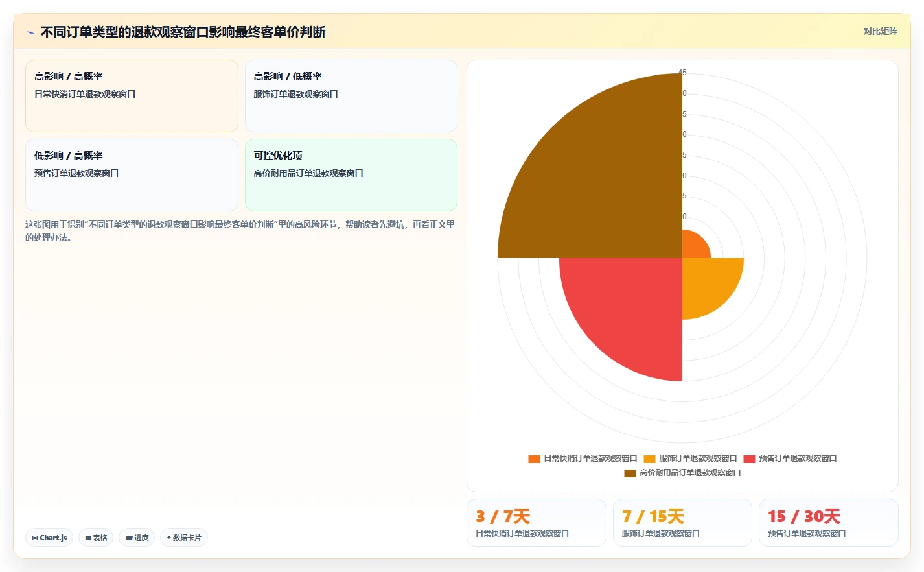Click the 进度 tag chip
Image resolution: width=924 pixels, height=572 pixels.
click(137, 538)
